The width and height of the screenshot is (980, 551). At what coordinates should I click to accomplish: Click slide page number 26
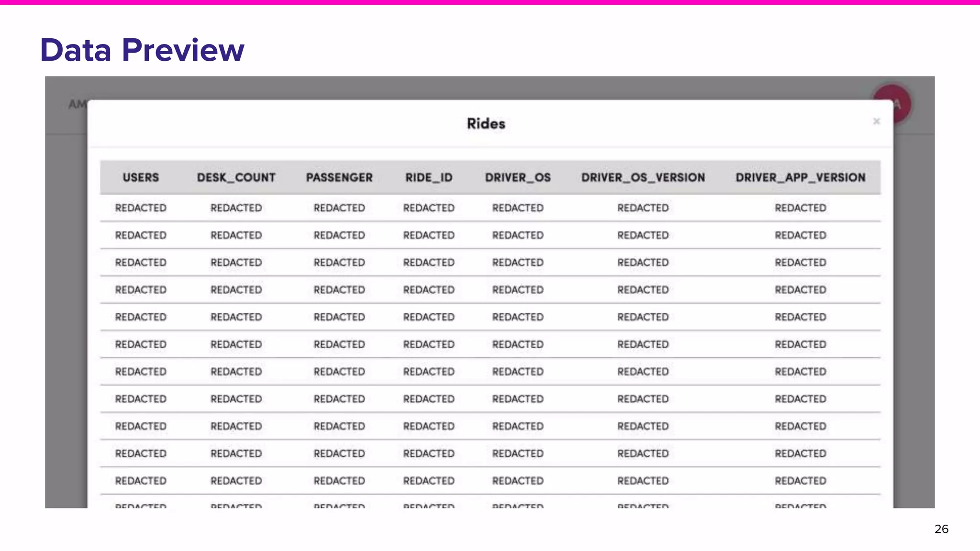941,529
